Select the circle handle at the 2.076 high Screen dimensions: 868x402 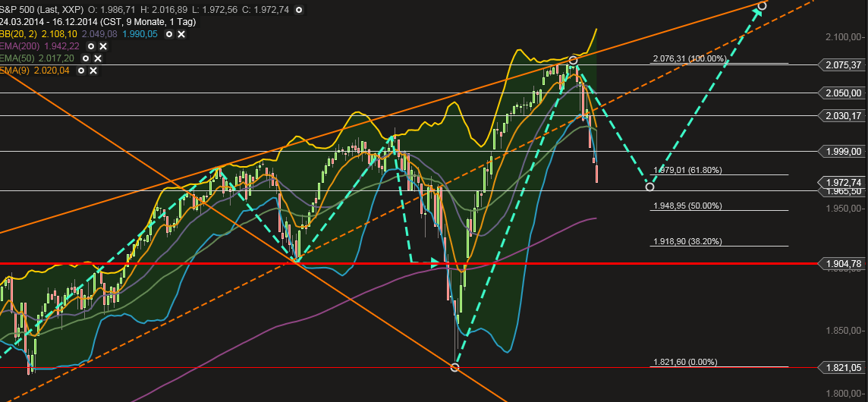pos(574,61)
